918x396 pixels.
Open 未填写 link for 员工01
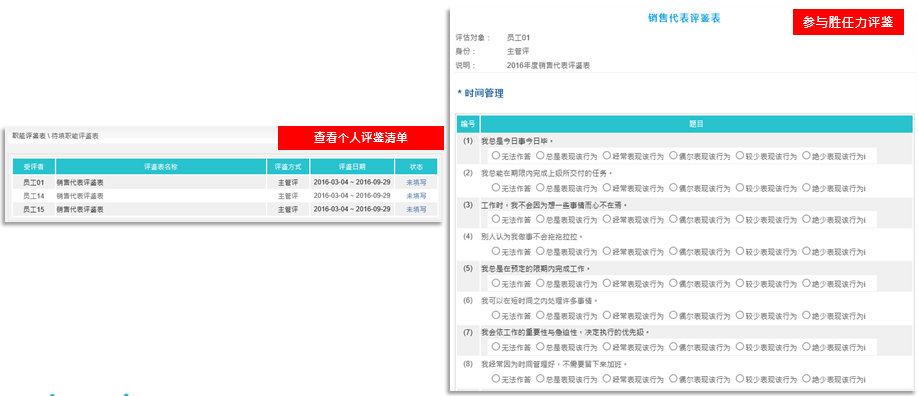[x=416, y=183]
